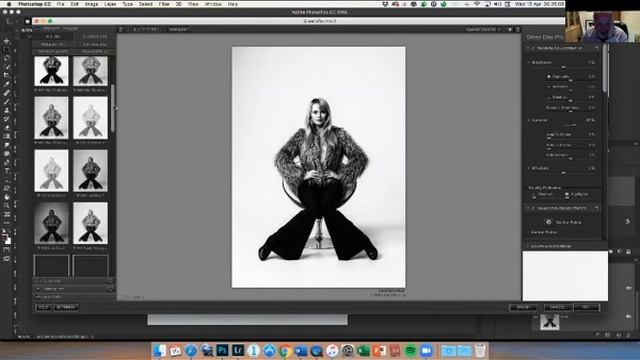Select the dark vignetted preset thumbnail

(x=51, y=223)
